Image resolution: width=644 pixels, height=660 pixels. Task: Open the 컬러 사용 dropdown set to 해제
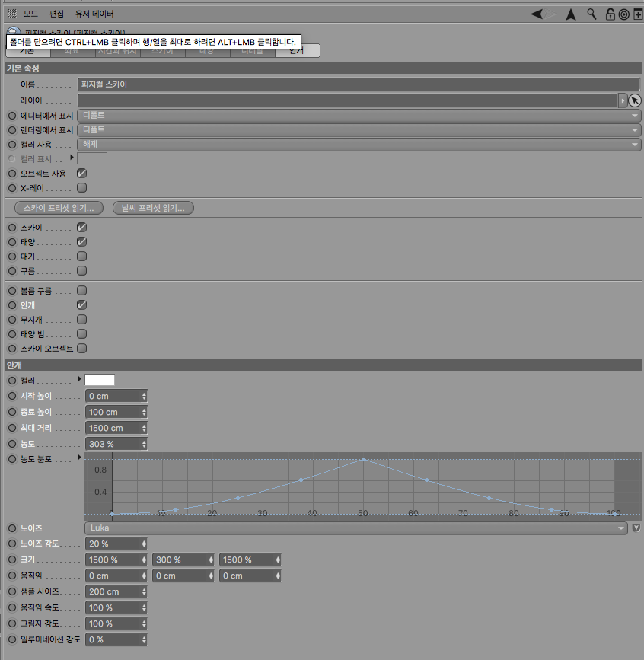coord(359,145)
